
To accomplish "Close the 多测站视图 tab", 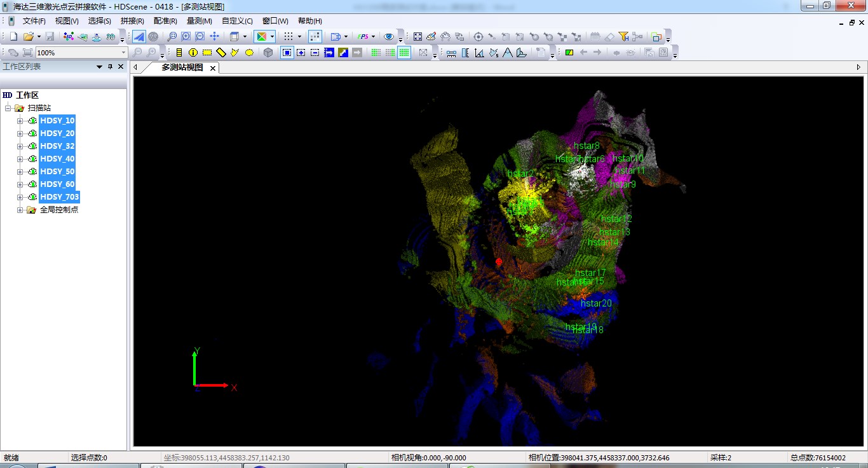I will tap(213, 67).
